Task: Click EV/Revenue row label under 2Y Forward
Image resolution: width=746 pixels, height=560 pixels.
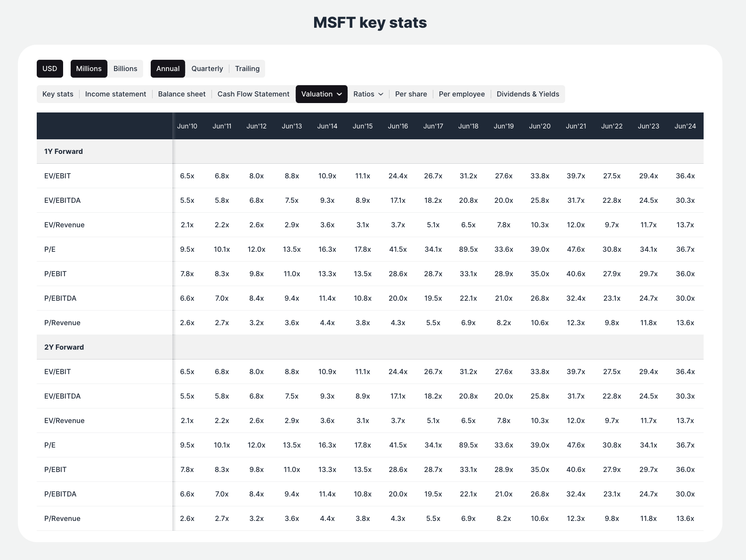Action: [65, 421]
